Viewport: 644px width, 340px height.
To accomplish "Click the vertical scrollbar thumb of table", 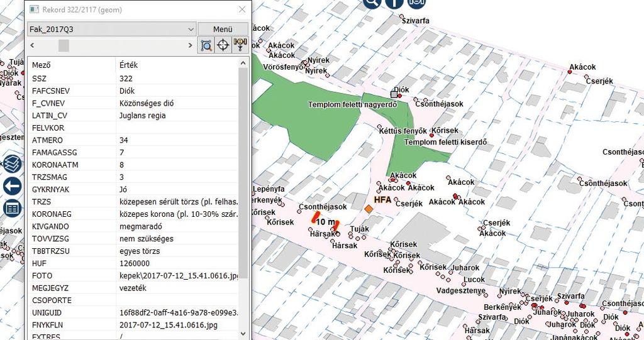I will click(243, 172).
